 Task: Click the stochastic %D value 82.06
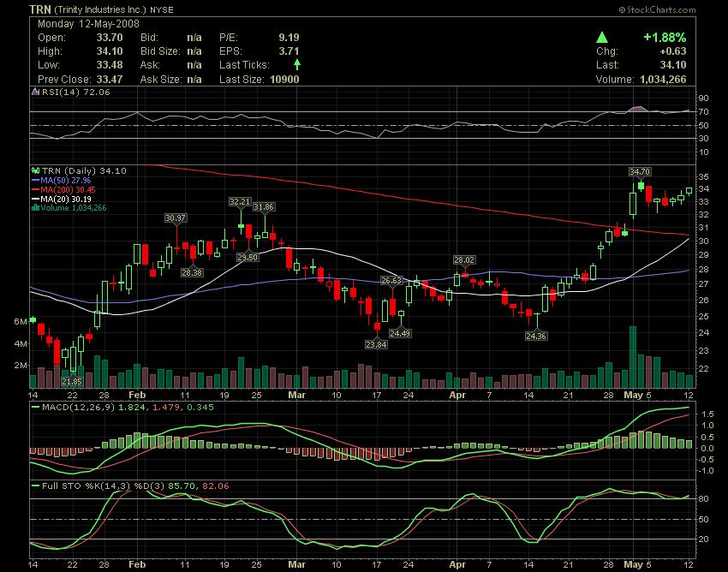coord(216,486)
